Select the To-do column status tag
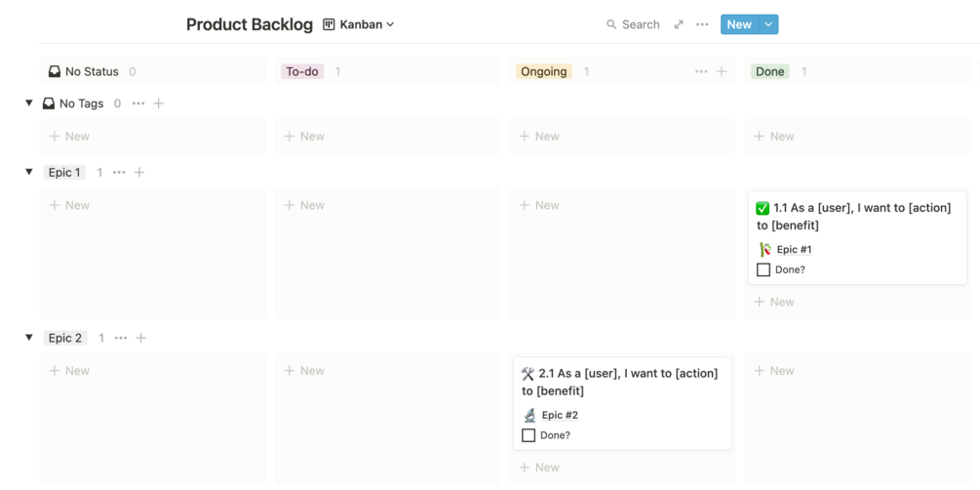The height and width of the screenshot is (490, 980). pos(301,71)
